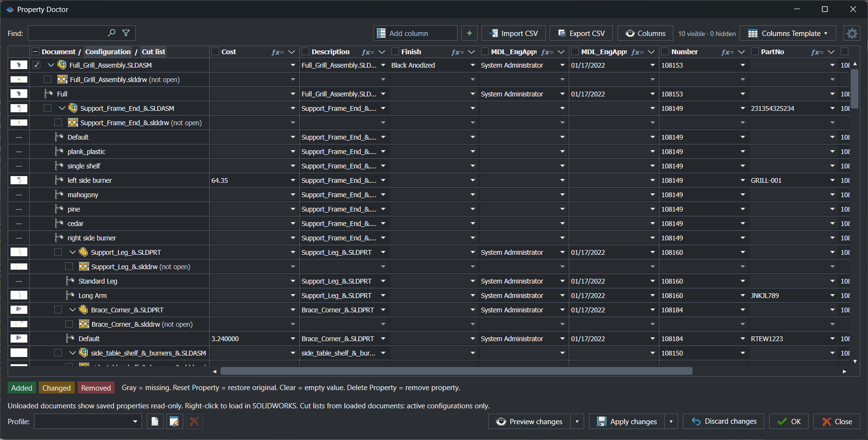The image size is (868, 440).
Task: Click configuration icon for mahogany row
Action: point(59,194)
